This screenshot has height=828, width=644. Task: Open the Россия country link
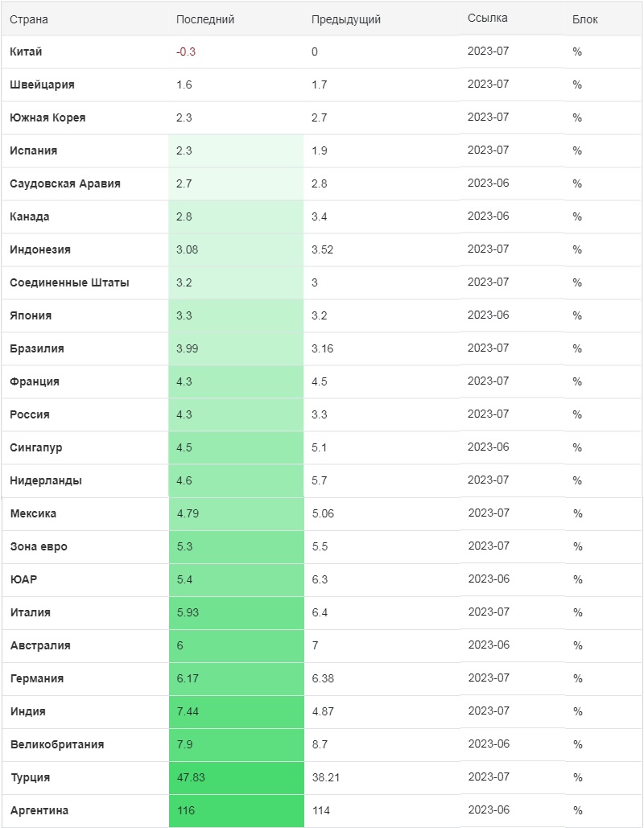(30, 414)
